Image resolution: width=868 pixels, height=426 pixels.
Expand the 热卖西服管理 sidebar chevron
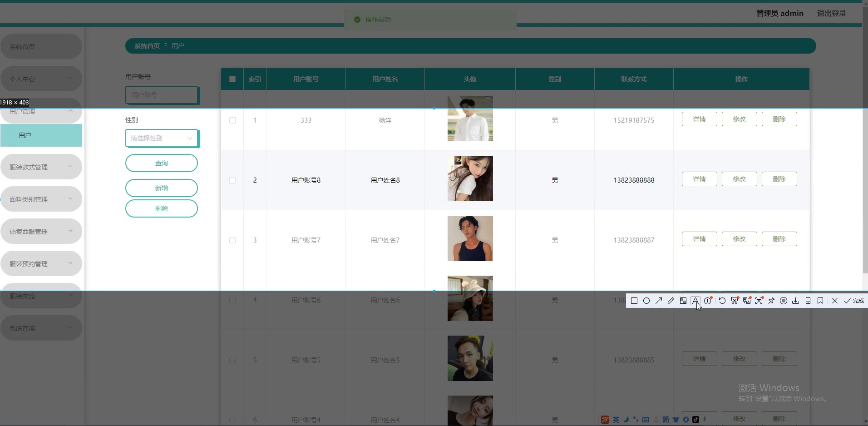pos(70,231)
